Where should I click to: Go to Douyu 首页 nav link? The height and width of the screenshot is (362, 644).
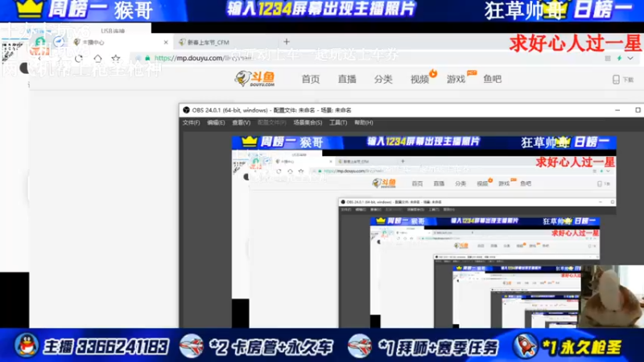tap(311, 79)
